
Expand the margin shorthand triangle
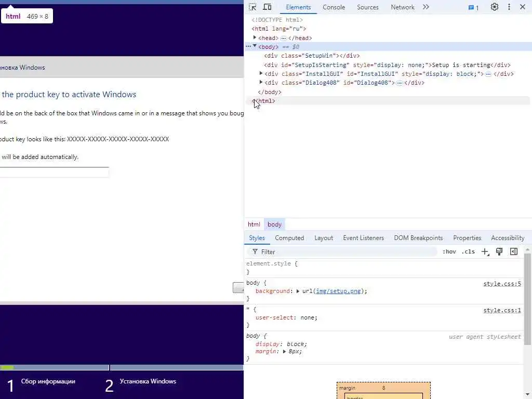tap(284, 352)
